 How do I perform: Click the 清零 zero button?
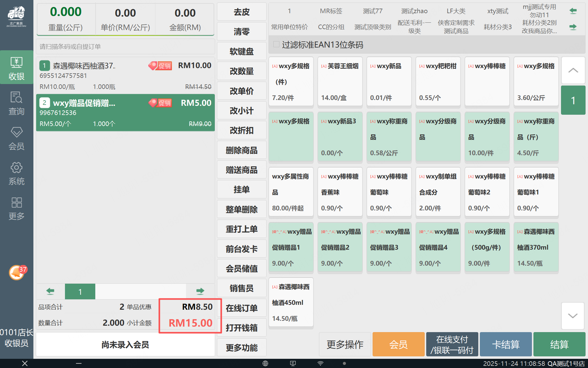click(x=241, y=32)
